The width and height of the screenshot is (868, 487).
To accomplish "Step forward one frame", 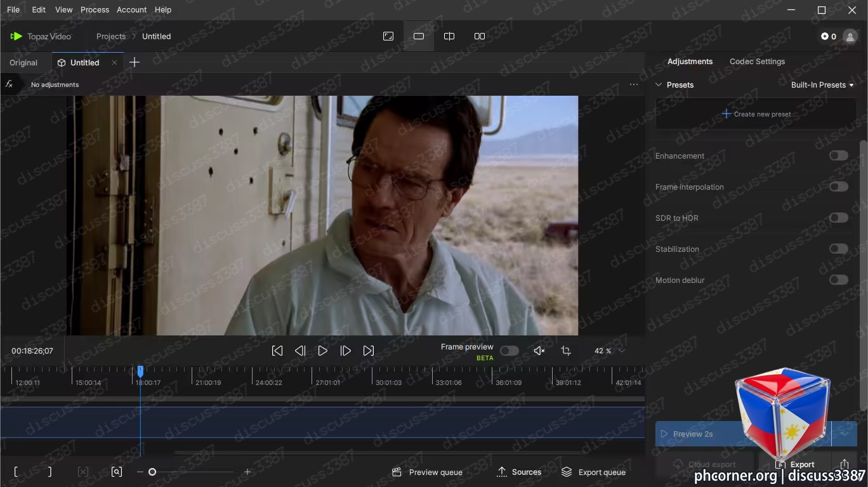I will coord(346,351).
